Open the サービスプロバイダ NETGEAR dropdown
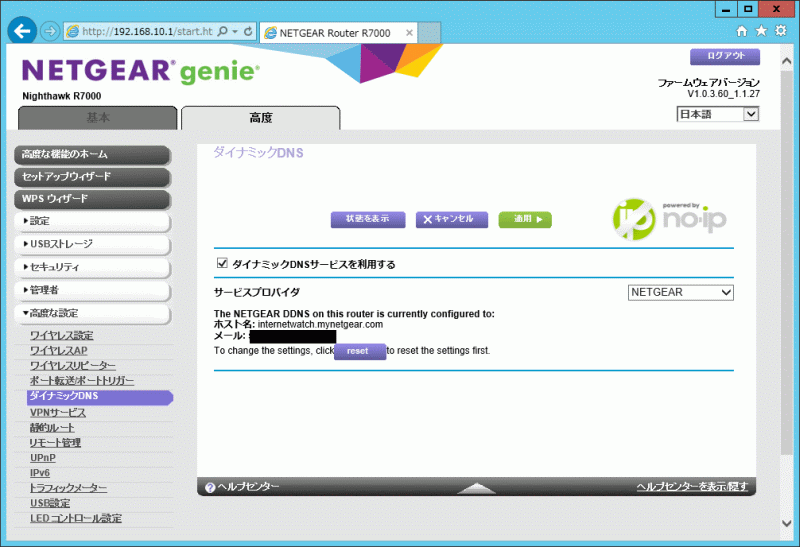The height and width of the screenshot is (547, 800). (x=680, y=293)
